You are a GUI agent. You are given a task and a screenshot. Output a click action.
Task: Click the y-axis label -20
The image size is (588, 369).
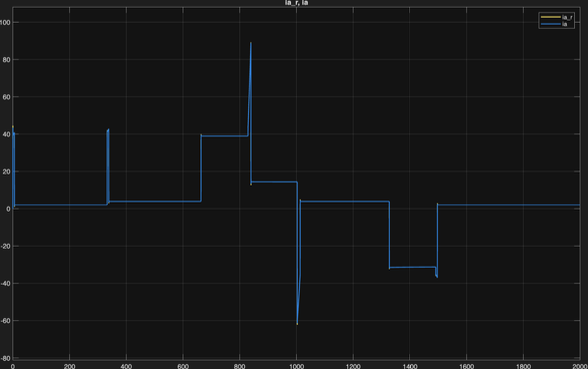tap(5, 246)
